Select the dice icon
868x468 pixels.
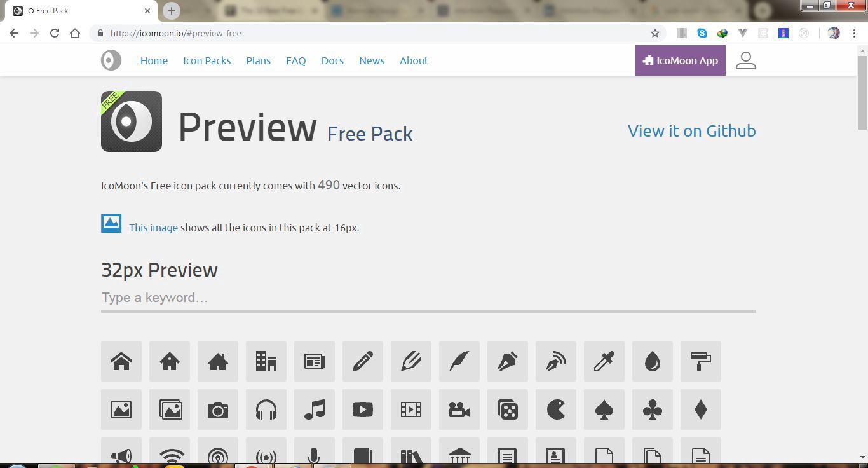click(x=508, y=410)
